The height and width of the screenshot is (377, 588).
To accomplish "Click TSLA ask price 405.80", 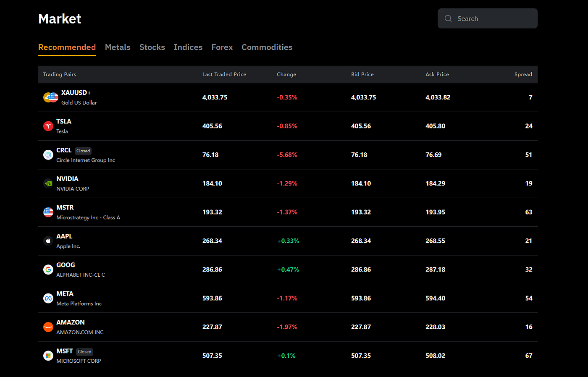I will coord(436,126).
